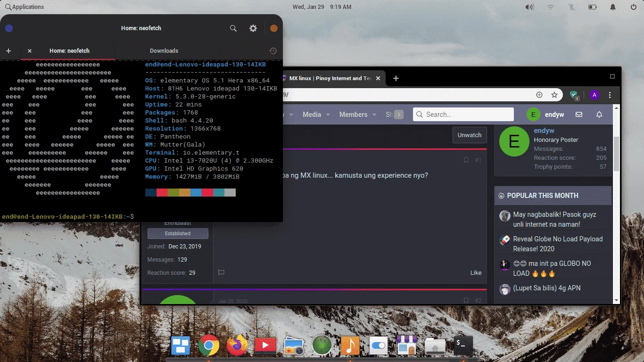Open the Members forum menu
The height and width of the screenshot is (362, 644).
[x=353, y=115]
